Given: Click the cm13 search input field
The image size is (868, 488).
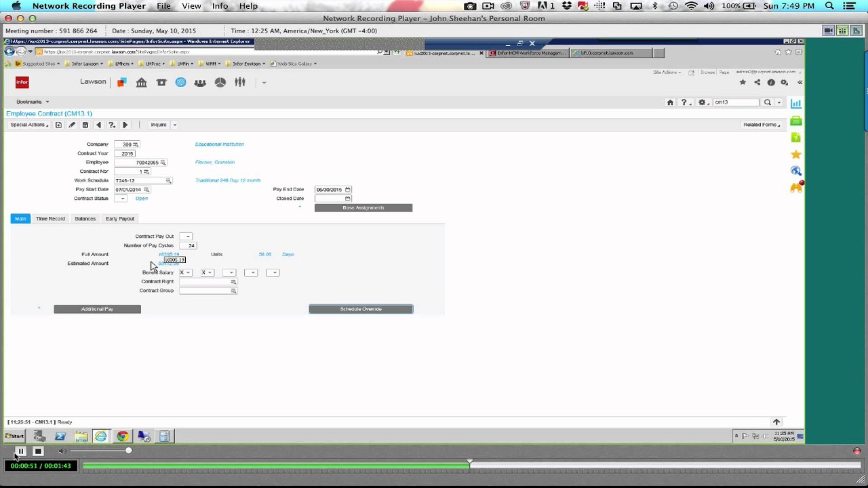Looking at the screenshot, I should 736,102.
